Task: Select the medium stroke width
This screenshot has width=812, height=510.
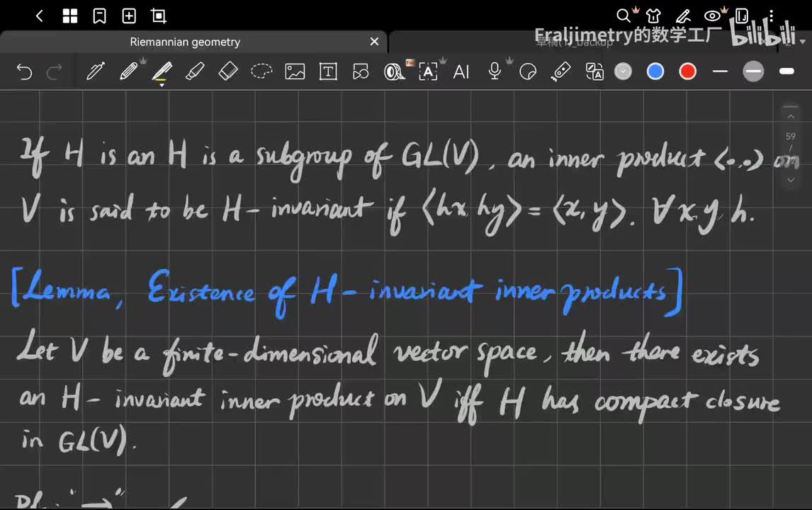Action: click(753, 72)
